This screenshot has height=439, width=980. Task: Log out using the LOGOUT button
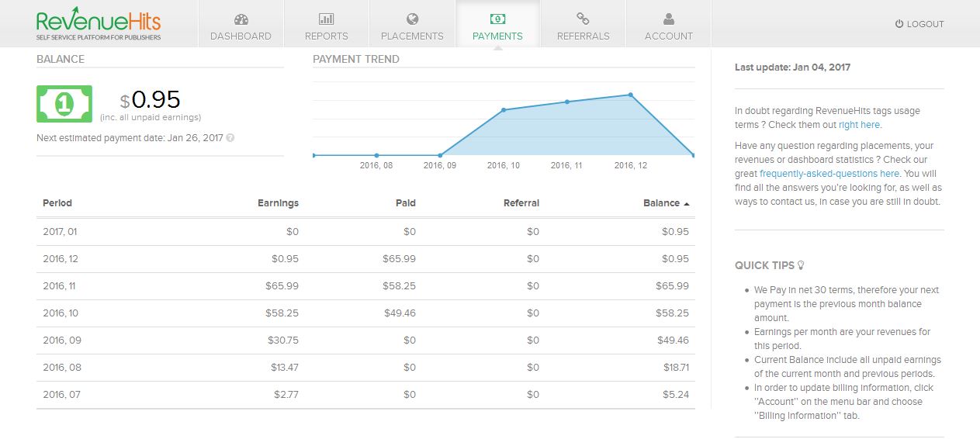[919, 24]
